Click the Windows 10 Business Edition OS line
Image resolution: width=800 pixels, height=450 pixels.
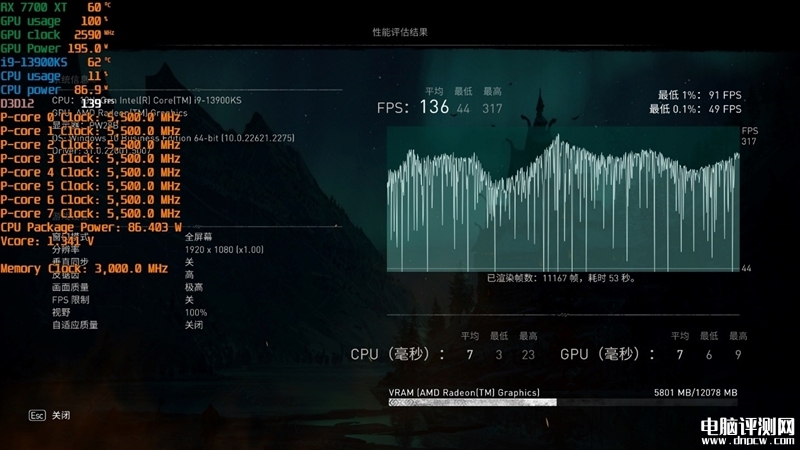(x=173, y=138)
